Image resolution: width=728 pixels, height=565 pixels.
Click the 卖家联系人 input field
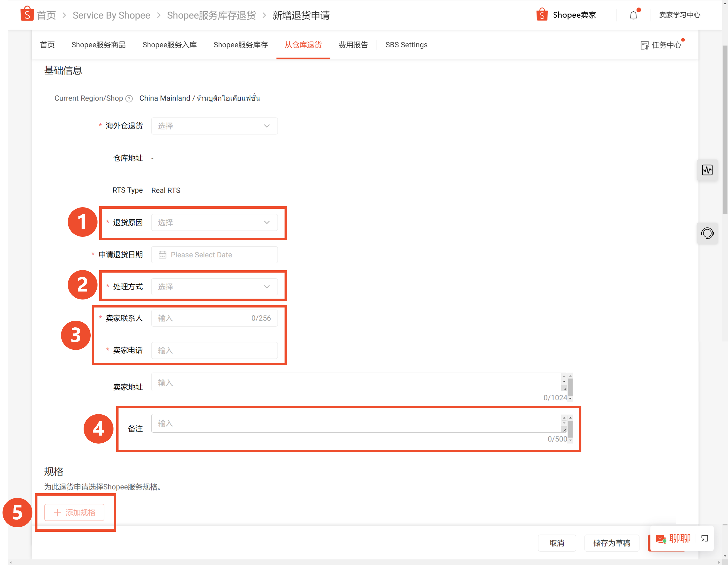tap(214, 318)
